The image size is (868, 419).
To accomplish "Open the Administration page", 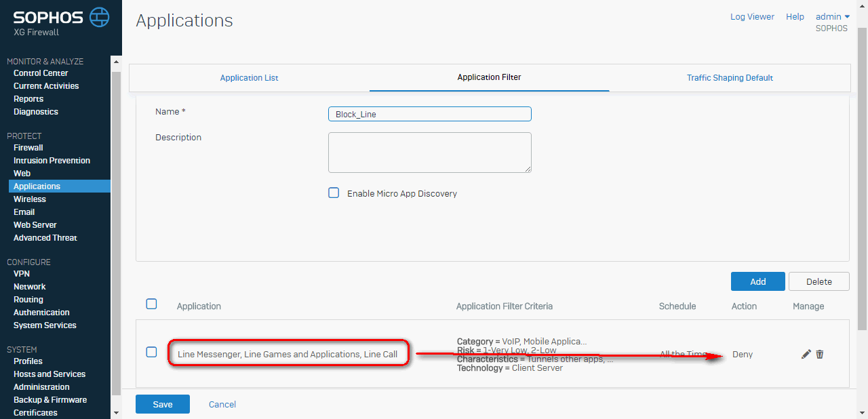I will (x=42, y=387).
